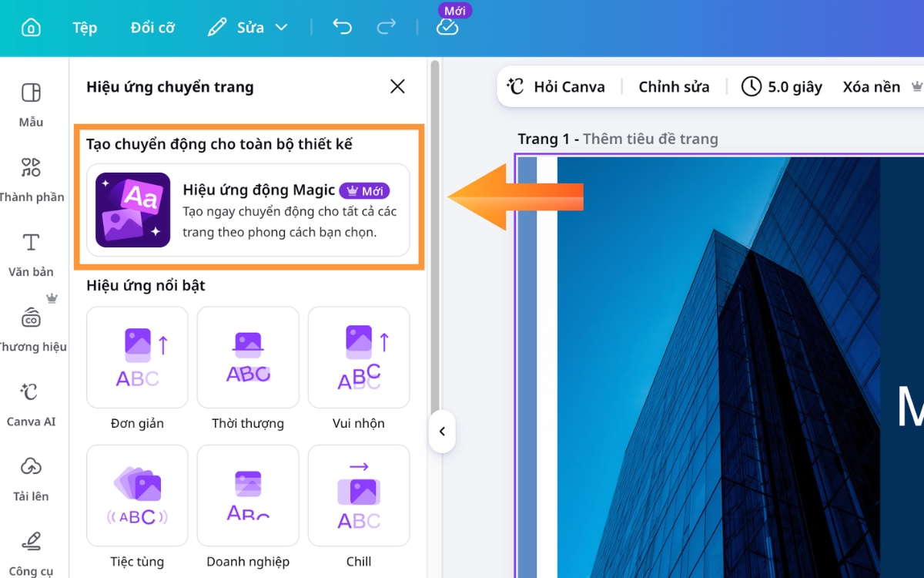
Task: Set the 5.0 giây page duration
Action: point(782,87)
